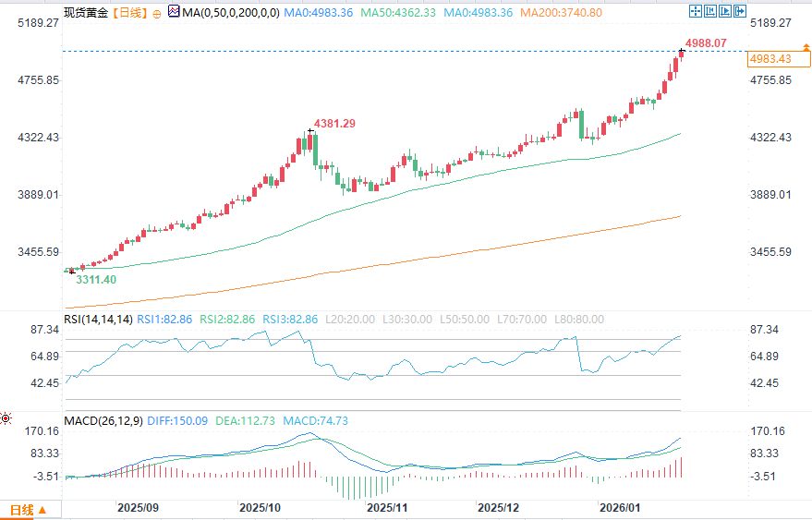Viewport: 812px width, 520px height.
Task: Click the L30:30.00 level label
Action: (407, 320)
